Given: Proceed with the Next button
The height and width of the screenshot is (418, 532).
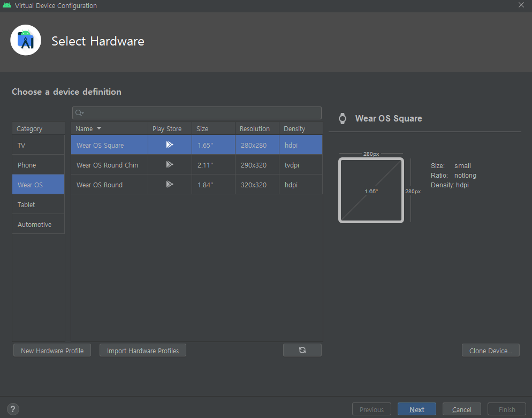Looking at the screenshot, I should point(416,409).
